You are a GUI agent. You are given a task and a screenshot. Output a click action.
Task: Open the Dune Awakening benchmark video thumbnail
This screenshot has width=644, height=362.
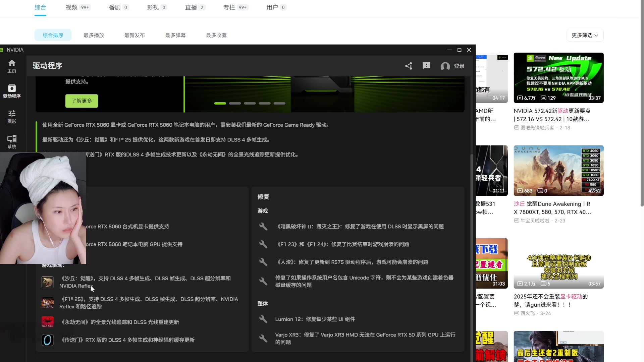click(558, 171)
